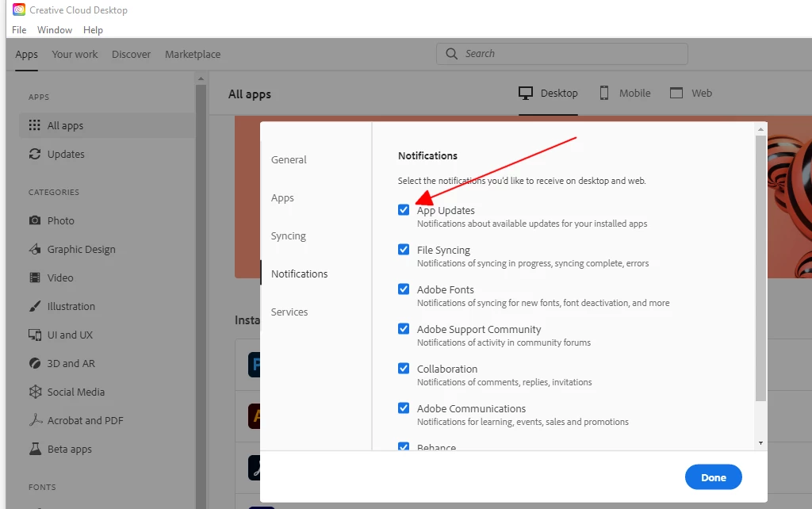Uncheck the File Syncing checkbox
Image resolution: width=812 pixels, height=509 pixels.
[404, 250]
